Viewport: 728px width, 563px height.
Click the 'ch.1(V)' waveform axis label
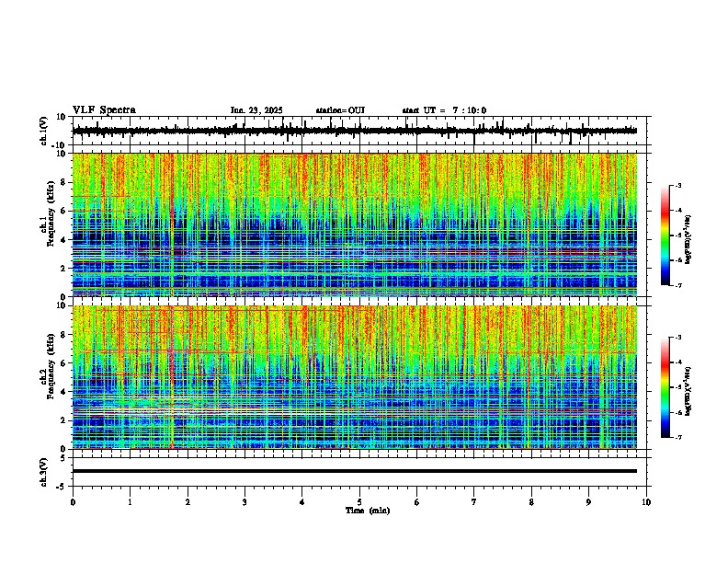(x=44, y=132)
